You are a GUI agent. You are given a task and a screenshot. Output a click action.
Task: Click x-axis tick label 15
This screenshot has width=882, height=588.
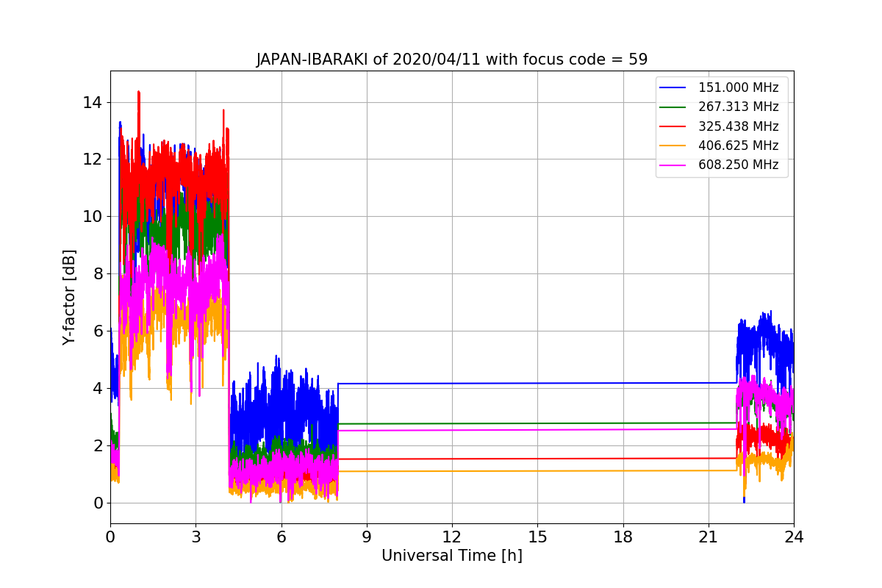pos(537,537)
